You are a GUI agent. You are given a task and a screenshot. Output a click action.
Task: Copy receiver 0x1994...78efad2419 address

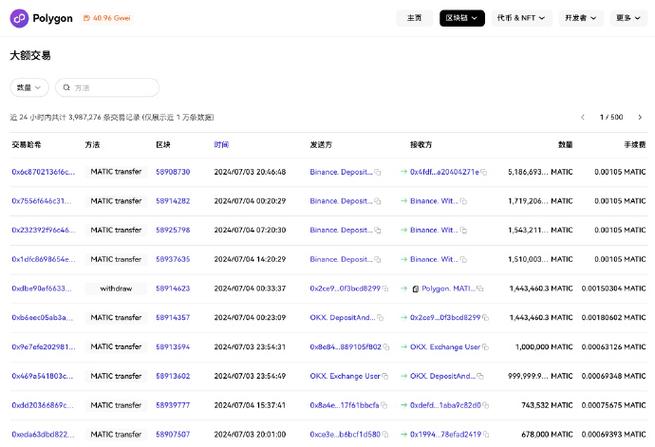(x=485, y=434)
